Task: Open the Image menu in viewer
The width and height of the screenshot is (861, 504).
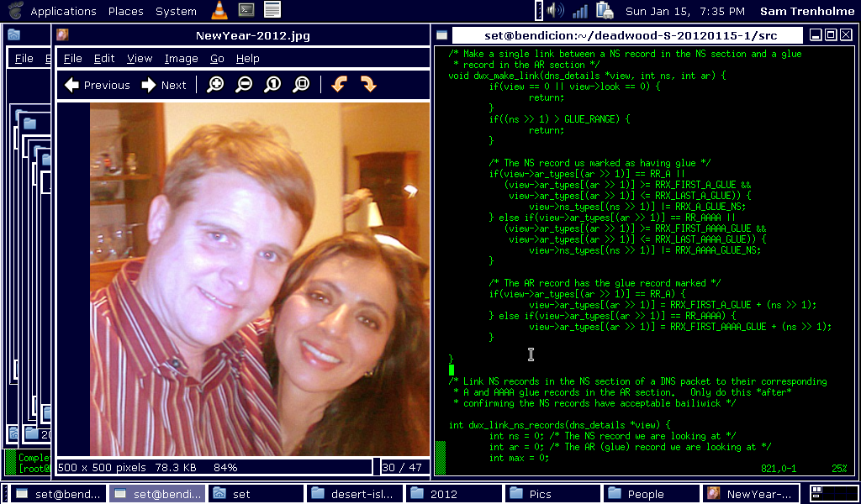Action: (181, 59)
